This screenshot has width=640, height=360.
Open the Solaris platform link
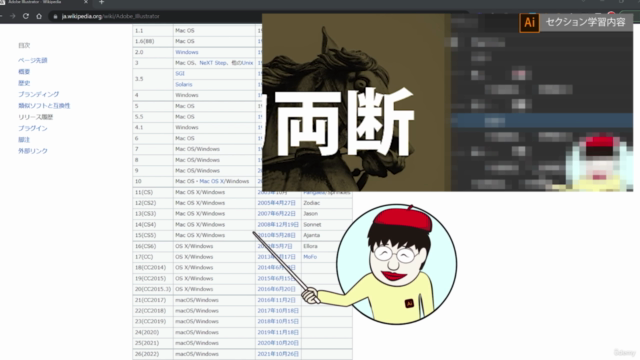[184, 84]
